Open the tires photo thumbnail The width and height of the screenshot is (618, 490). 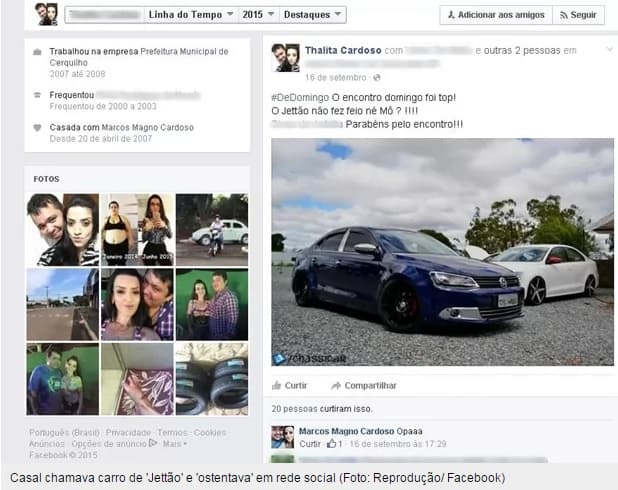pyautogui.click(x=212, y=379)
